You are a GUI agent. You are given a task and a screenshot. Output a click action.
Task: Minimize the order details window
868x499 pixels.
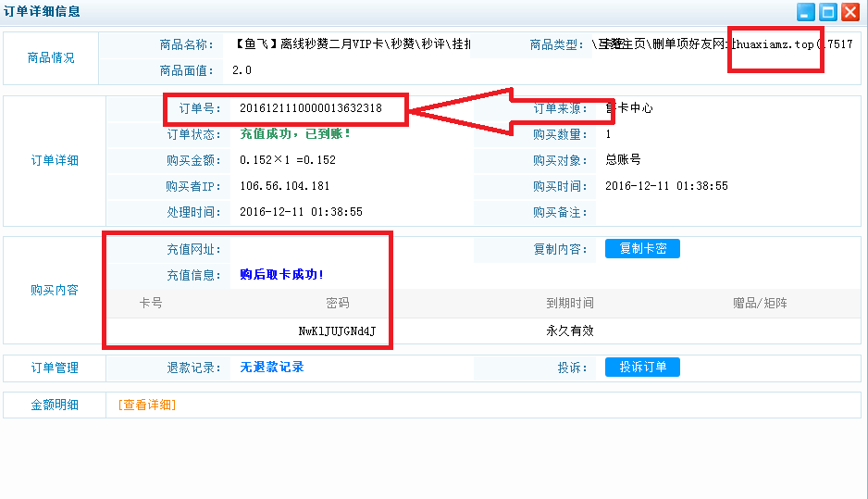click(x=806, y=12)
